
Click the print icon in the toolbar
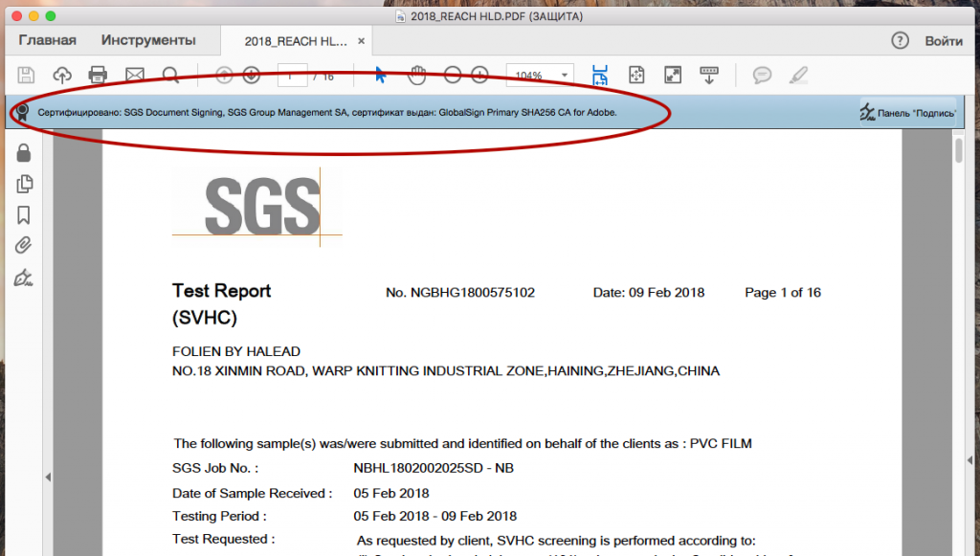98,75
